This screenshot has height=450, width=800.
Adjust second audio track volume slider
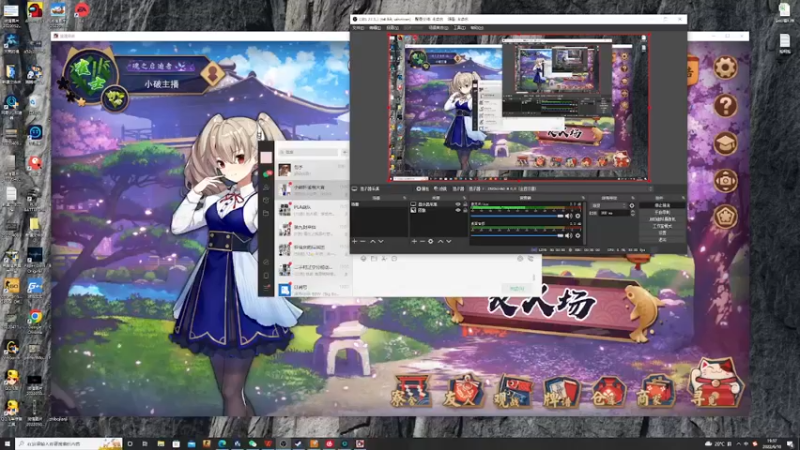[517, 236]
